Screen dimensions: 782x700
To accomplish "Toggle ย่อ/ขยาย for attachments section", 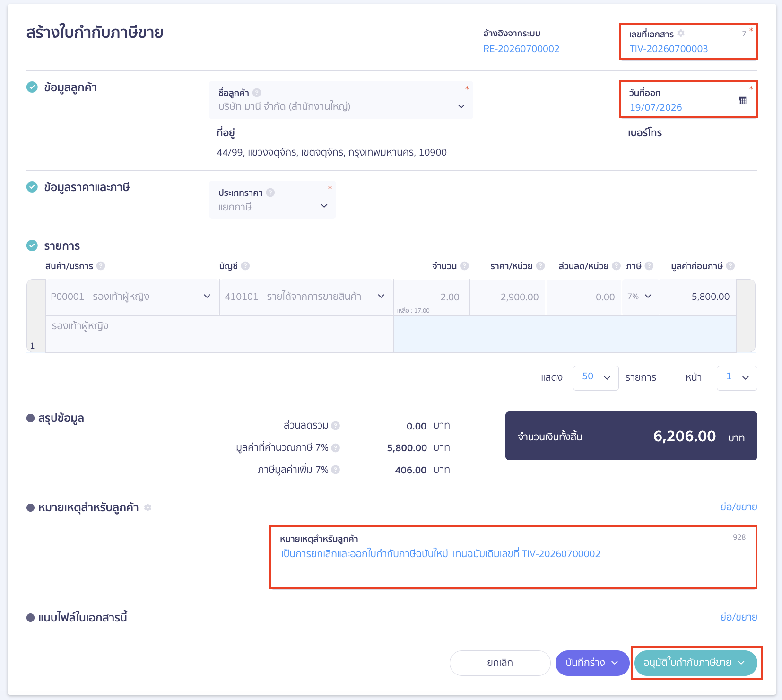I will 739,617.
